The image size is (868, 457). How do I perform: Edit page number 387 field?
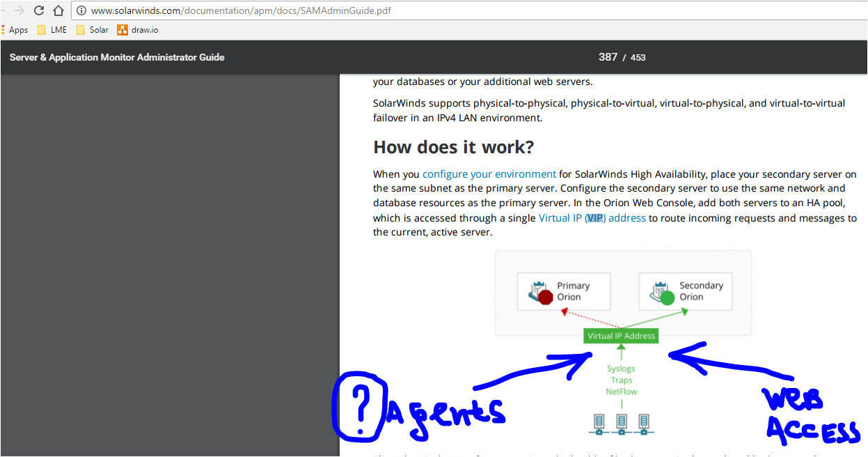point(608,57)
